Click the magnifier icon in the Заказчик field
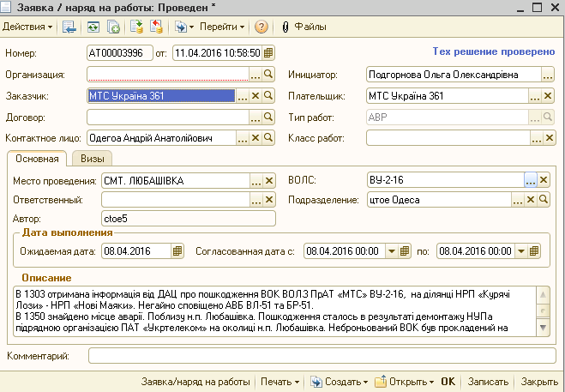The height and width of the screenshot is (392, 565). [268, 95]
